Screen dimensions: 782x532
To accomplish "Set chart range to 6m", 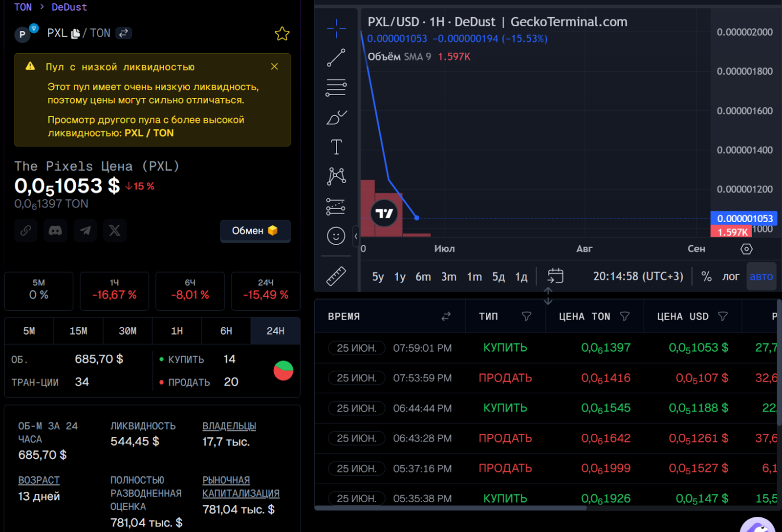I will [423, 277].
